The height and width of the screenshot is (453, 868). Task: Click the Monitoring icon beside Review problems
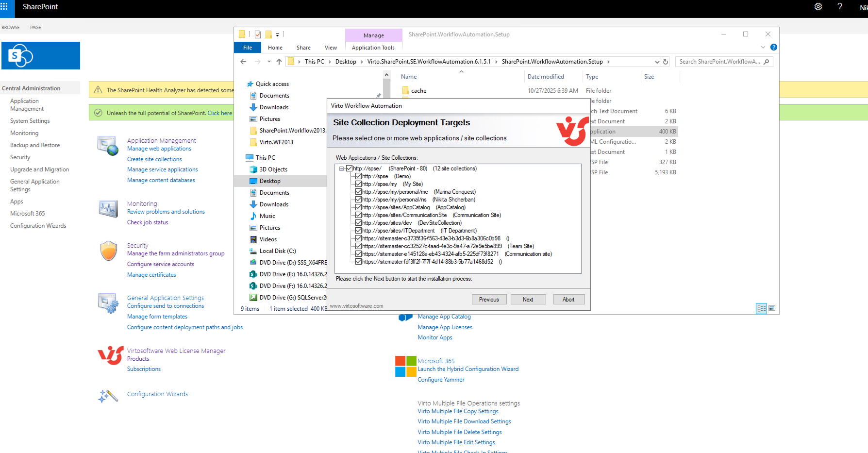(108, 208)
